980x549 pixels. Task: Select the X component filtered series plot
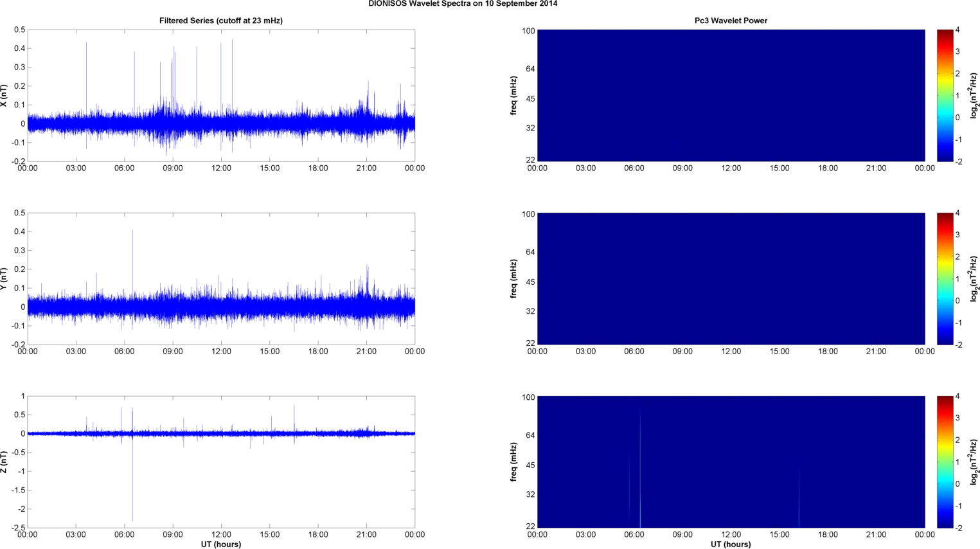click(221, 95)
